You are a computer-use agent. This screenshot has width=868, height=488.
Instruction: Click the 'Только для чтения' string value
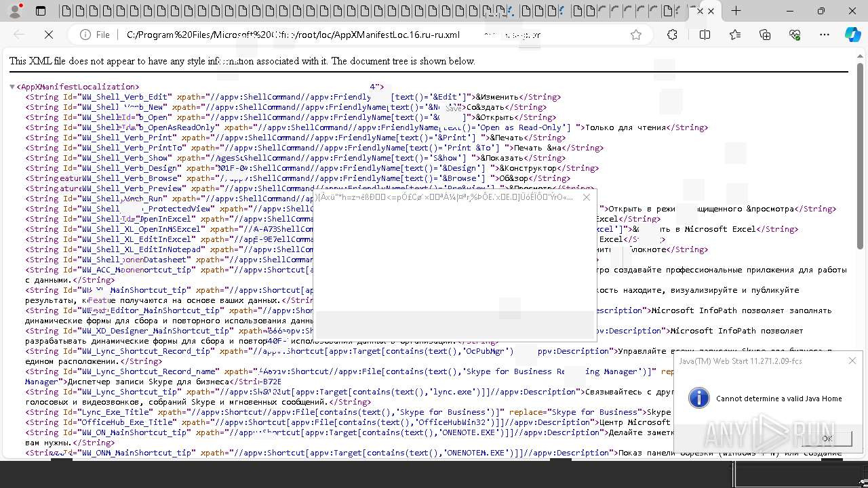click(x=625, y=127)
